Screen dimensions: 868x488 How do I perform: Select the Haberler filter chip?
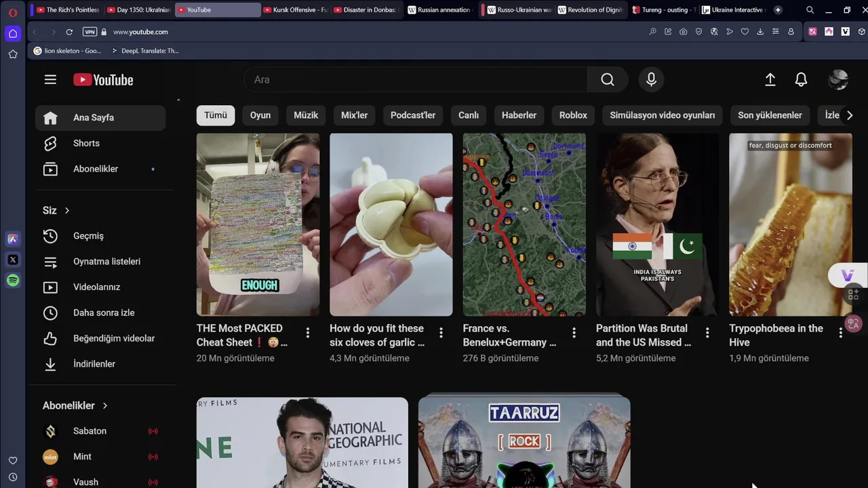tap(519, 115)
